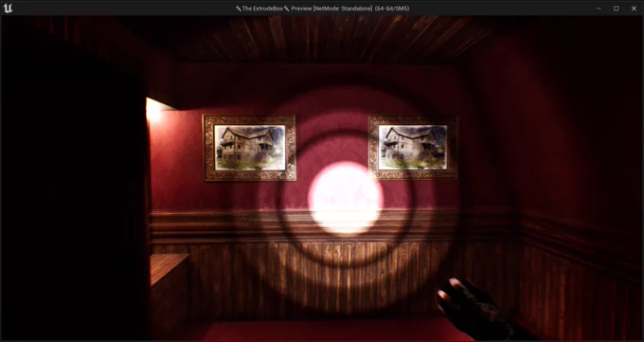Screen dimensions: 644x342
Task: Close the ExtrudeBox preview window
Action: coord(634,9)
